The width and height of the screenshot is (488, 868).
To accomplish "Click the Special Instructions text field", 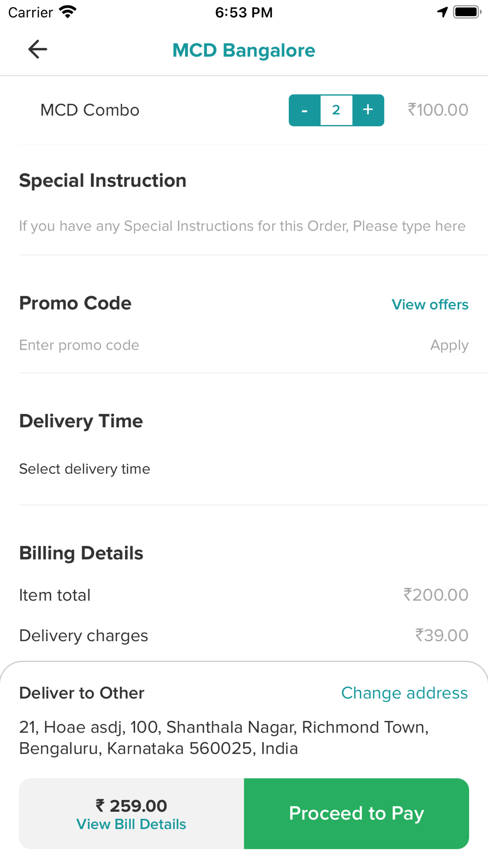I will (243, 226).
